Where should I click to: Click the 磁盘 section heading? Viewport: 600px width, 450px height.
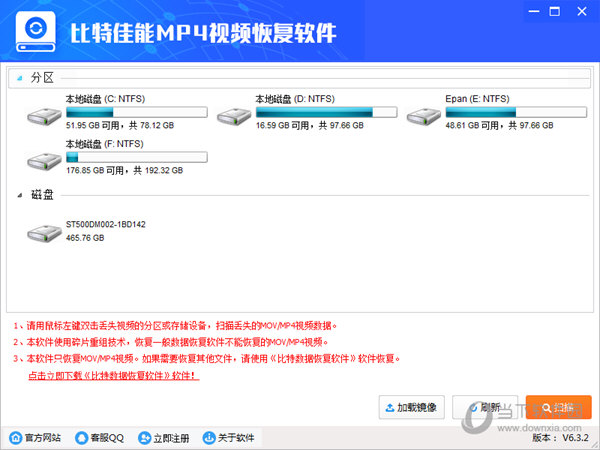(42, 195)
